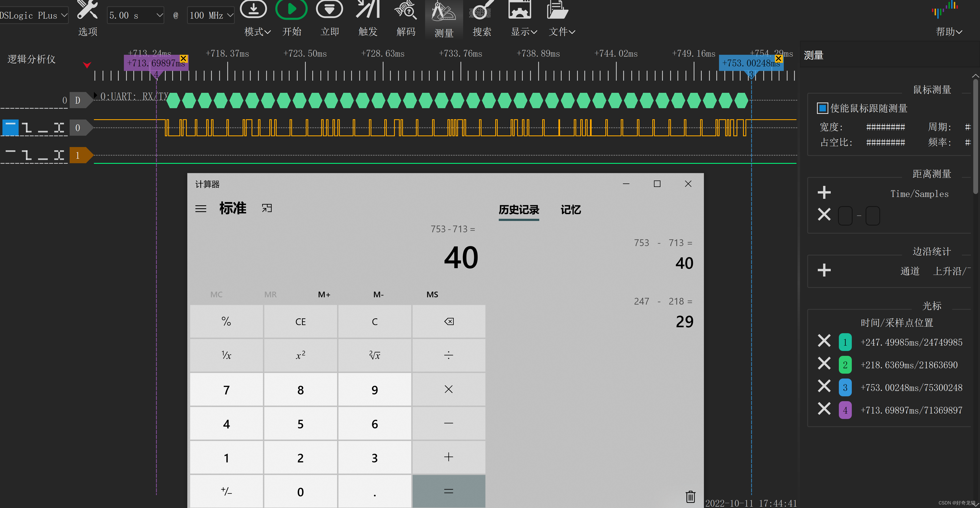
Task: Switch to calculator 记忆 tab
Action: (571, 210)
